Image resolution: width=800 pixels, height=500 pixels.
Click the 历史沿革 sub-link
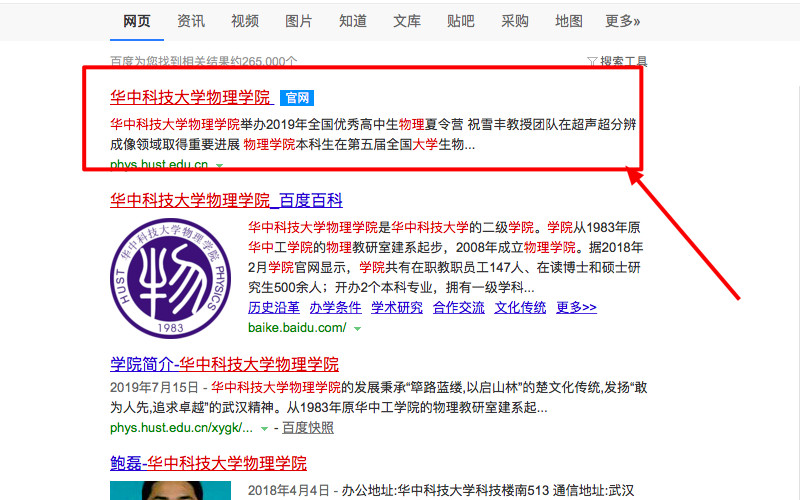tap(273, 307)
